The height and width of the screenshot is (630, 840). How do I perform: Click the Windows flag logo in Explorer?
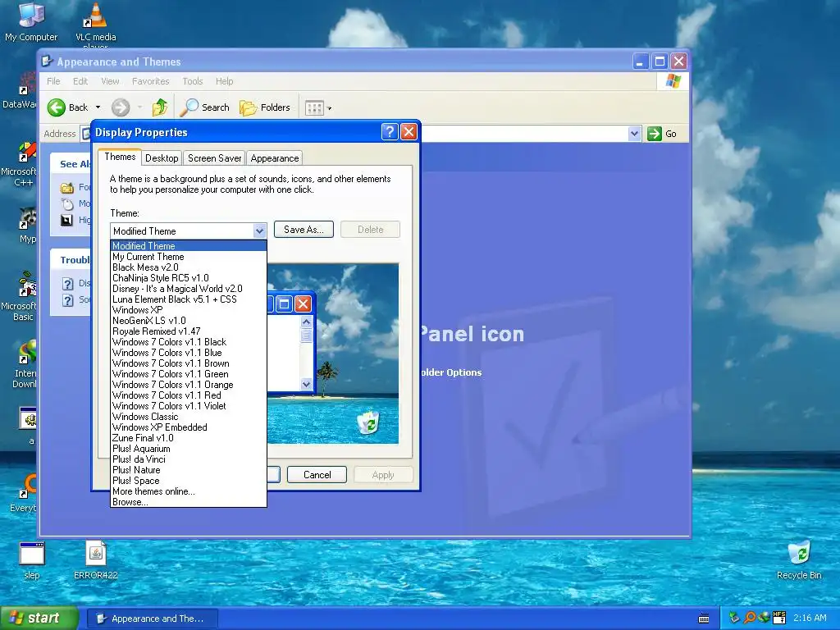(673, 81)
